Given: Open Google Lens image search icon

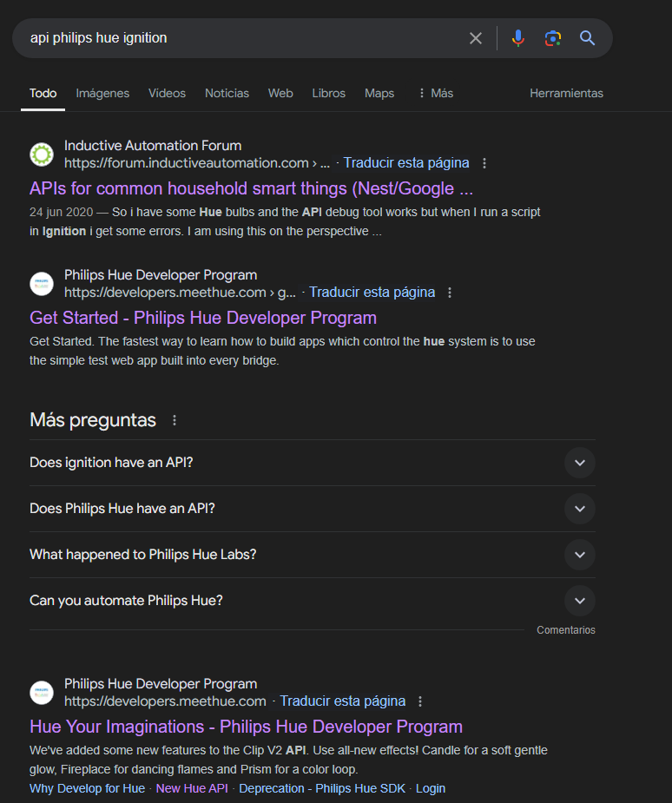Looking at the screenshot, I should pyautogui.click(x=553, y=38).
